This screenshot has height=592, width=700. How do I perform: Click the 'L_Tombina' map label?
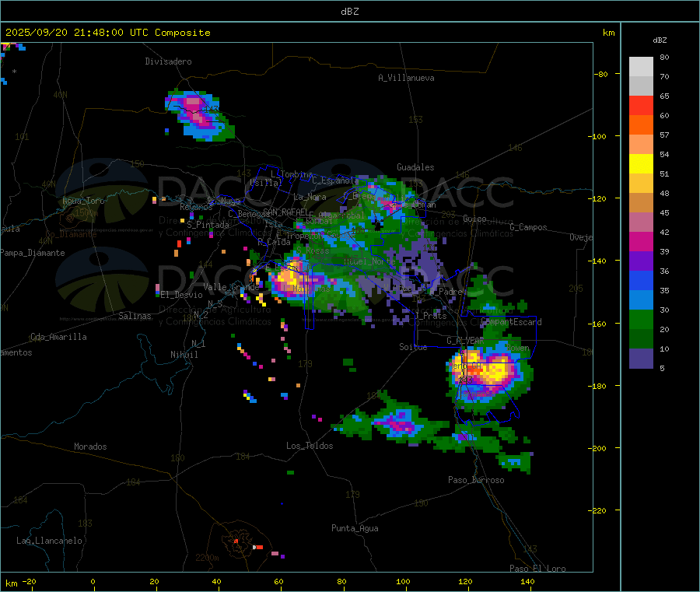292,174
